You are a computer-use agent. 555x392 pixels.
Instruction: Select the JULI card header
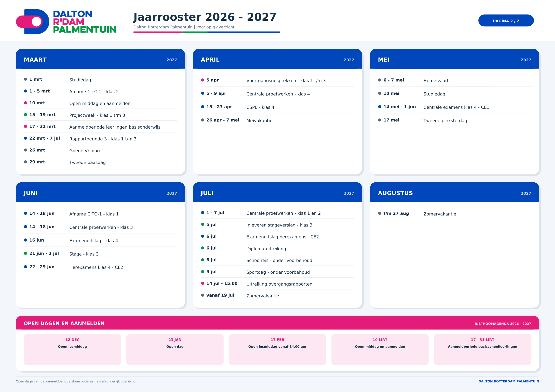(x=277, y=192)
